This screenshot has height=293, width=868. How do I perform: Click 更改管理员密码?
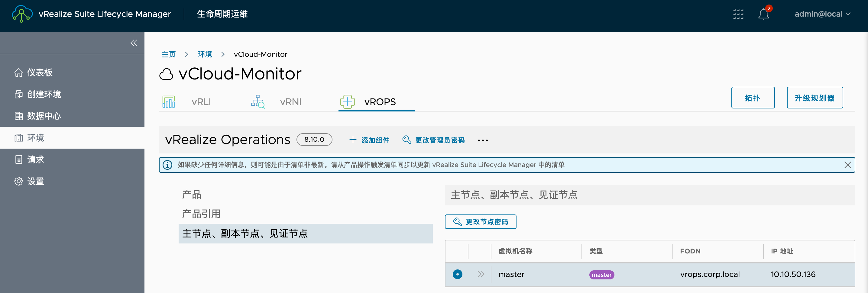tap(434, 140)
